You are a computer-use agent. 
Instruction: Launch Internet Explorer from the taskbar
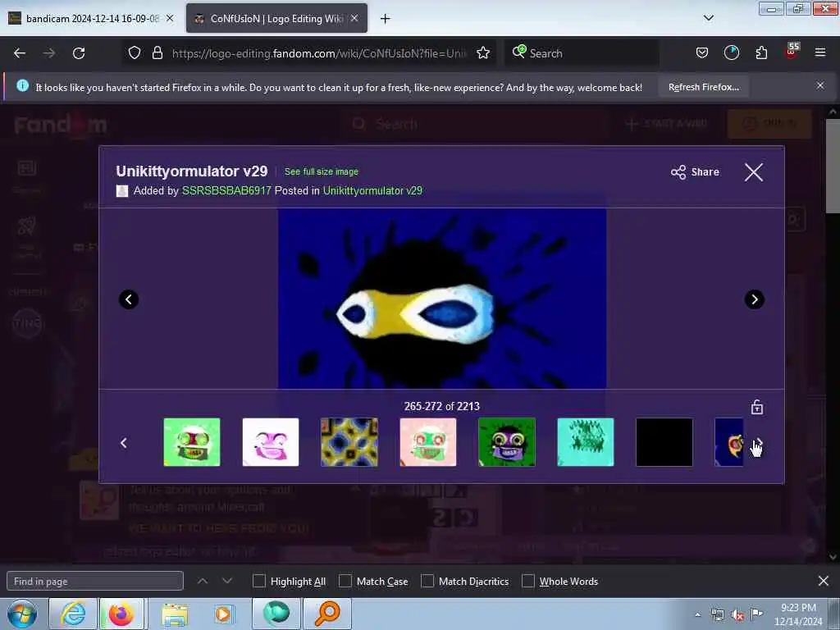[72, 614]
